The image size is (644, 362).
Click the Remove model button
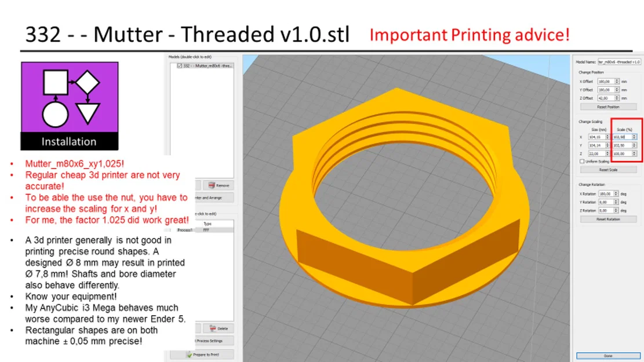click(219, 185)
